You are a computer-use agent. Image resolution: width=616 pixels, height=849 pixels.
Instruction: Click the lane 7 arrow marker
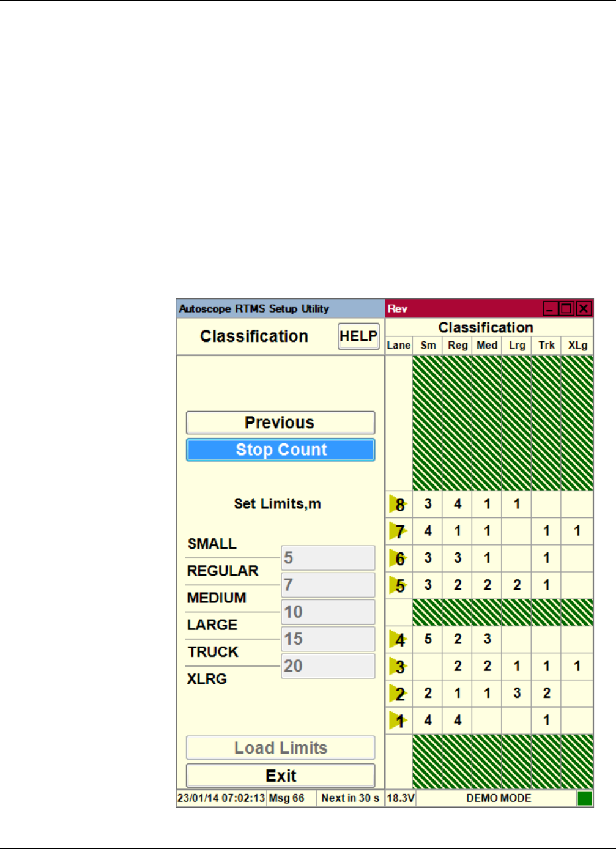coord(398,531)
